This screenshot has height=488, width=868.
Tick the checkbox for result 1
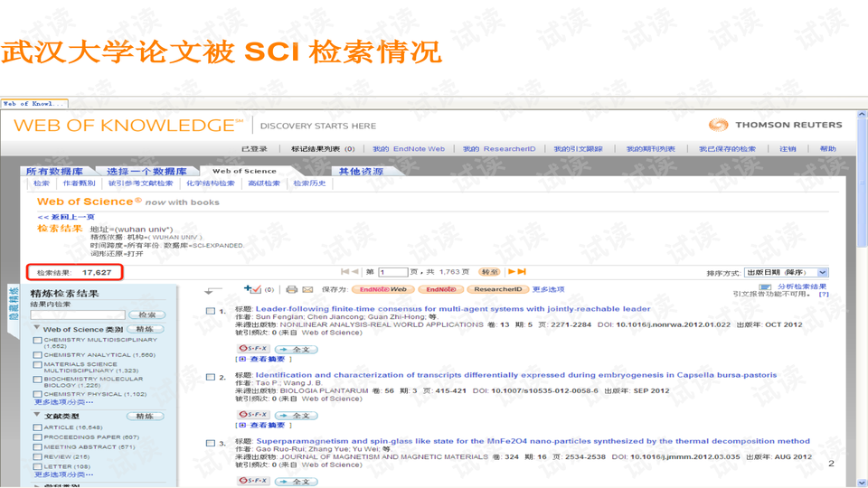pos(211,312)
